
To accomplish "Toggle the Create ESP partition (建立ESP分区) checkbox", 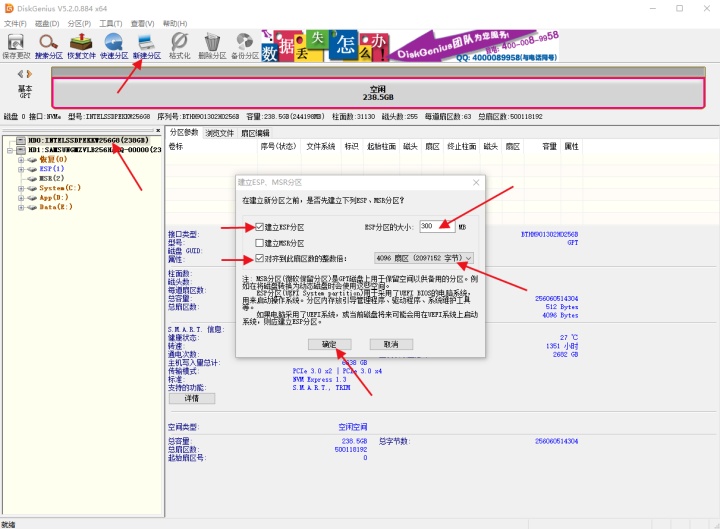I will (x=259, y=227).
